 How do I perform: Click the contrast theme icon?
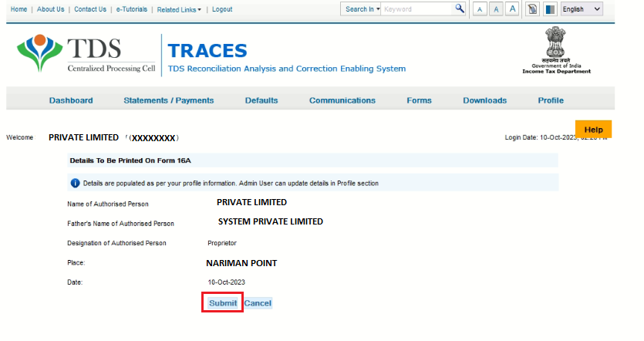click(x=549, y=9)
